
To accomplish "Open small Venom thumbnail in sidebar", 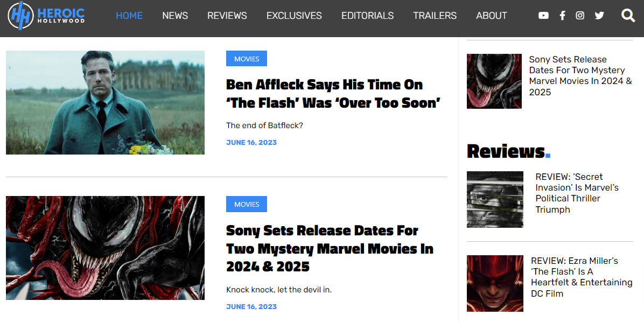I will tap(494, 81).
